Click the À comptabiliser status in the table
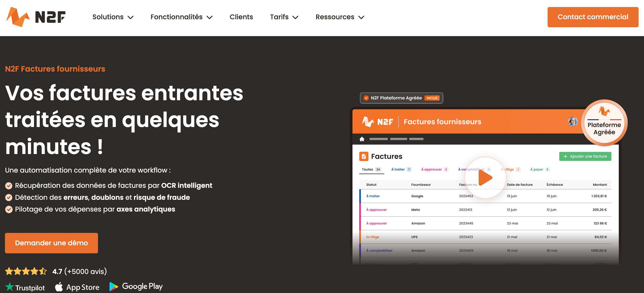This screenshot has width=644, height=293. [x=379, y=251]
